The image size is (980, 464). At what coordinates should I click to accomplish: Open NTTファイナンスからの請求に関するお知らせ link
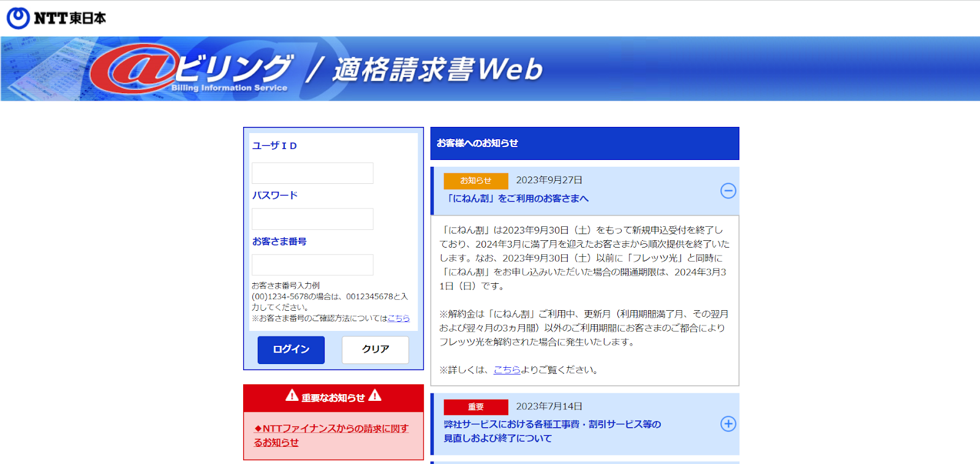click(x=331, y=435)
